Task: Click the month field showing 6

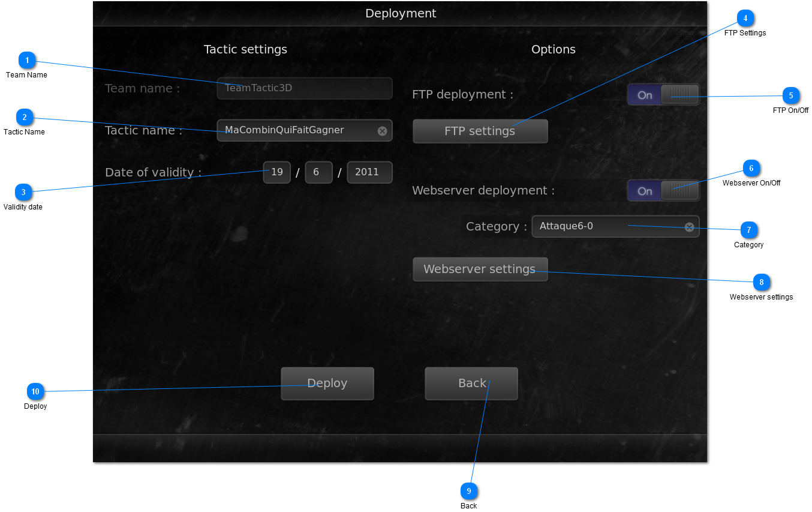Action: click(318, 172)
